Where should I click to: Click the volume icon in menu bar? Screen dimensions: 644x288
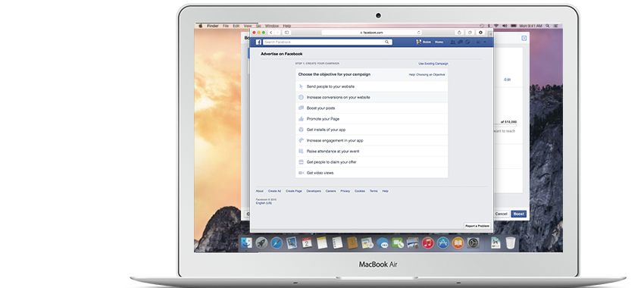(x=505, y=26)
